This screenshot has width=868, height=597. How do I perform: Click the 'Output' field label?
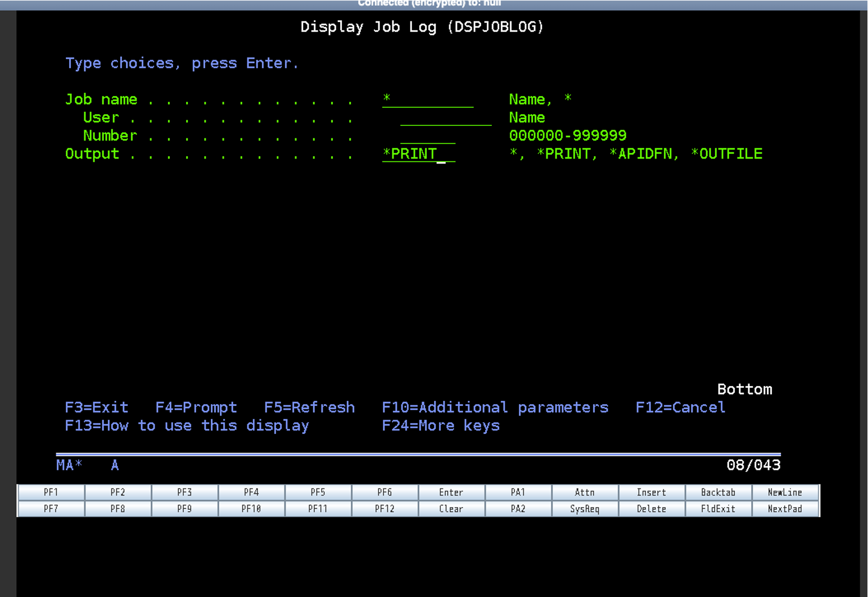(x=92, y=154)
